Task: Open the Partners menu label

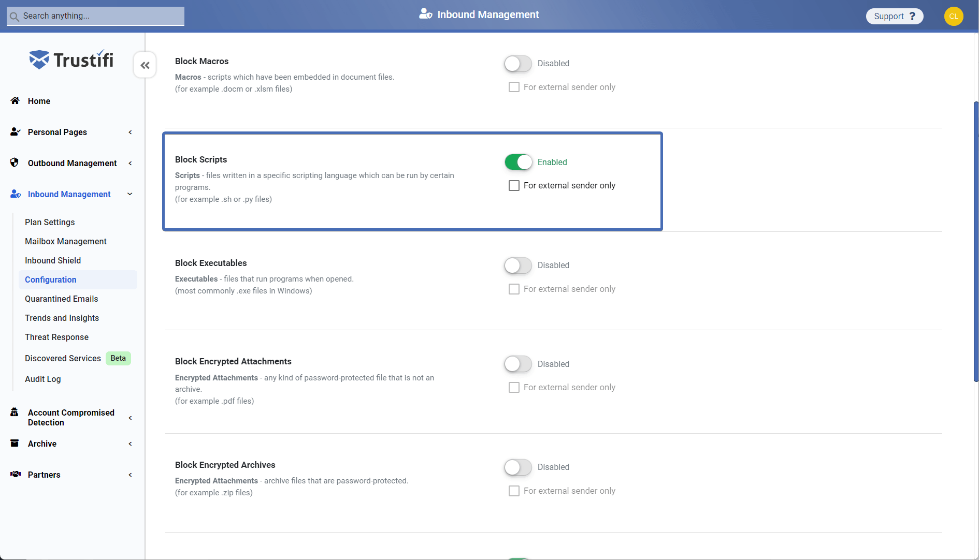Action: click(44, 475)
